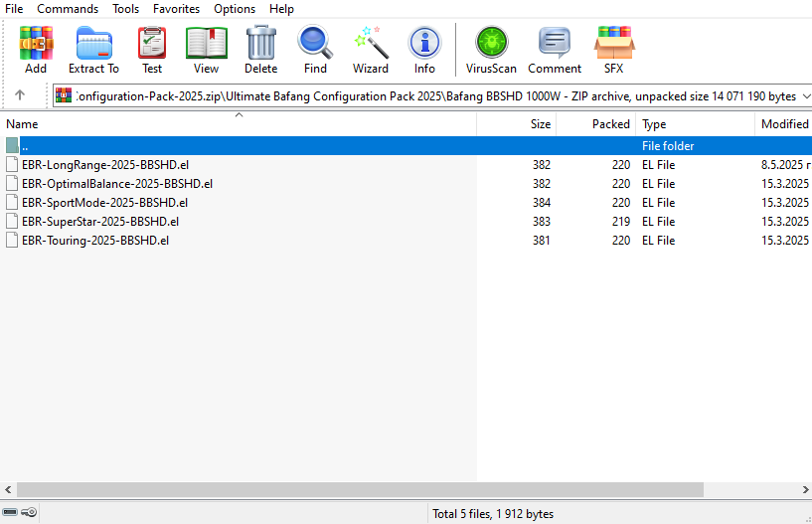
Task: Sort files by Modified column header
Action: click(783, 124)
